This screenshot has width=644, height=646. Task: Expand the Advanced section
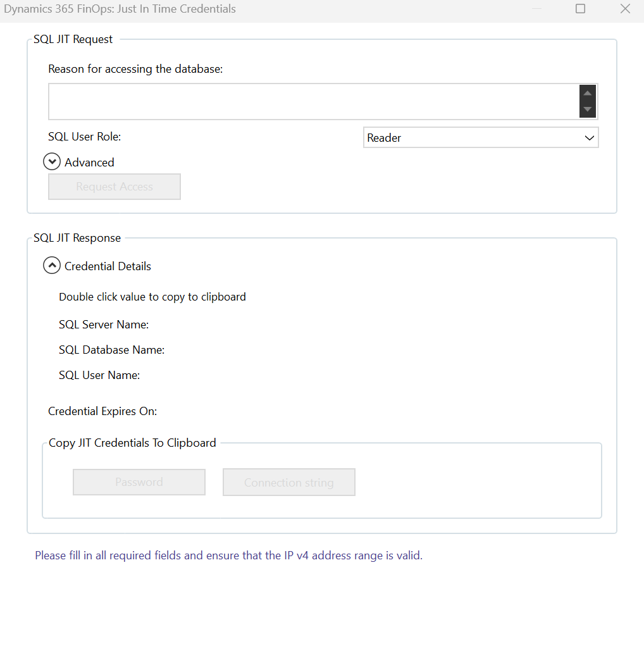click(52, 162)
